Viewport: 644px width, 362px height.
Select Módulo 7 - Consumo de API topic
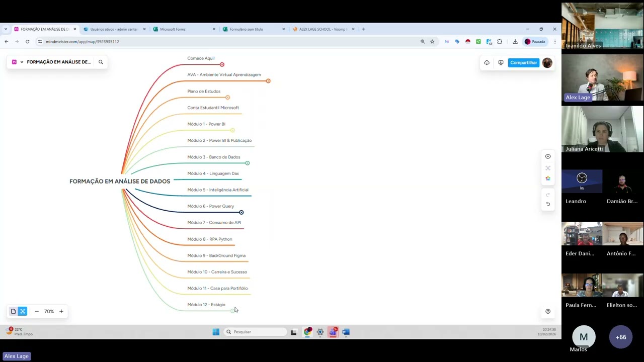pos(214,222)
